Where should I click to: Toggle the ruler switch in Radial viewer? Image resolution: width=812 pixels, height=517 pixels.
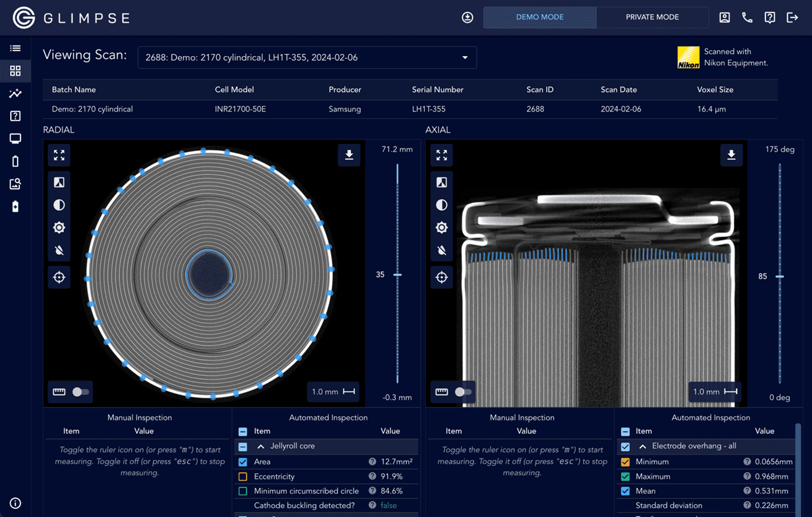tap(80, 392)
